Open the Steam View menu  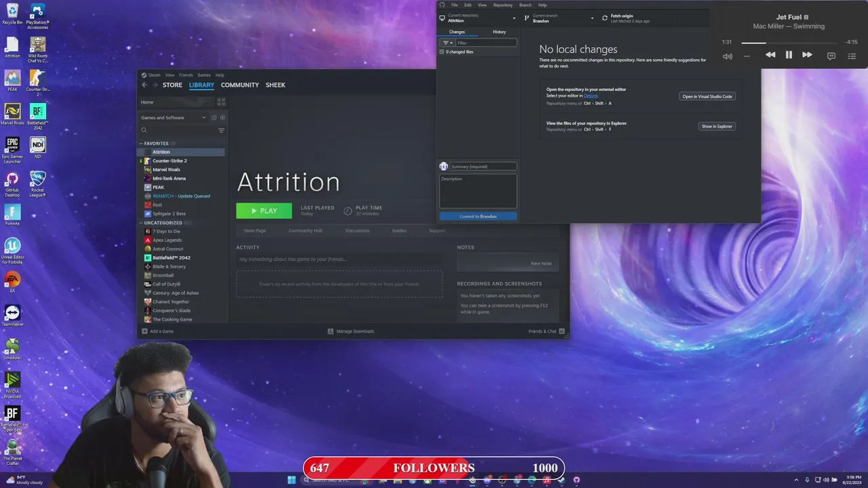pyautogui.click(x=170, y=75)
